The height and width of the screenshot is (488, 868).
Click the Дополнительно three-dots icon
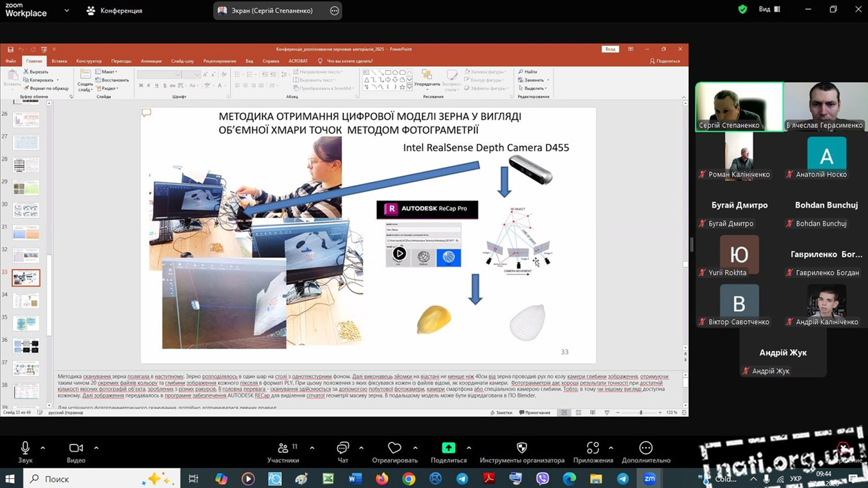point(645,448)
